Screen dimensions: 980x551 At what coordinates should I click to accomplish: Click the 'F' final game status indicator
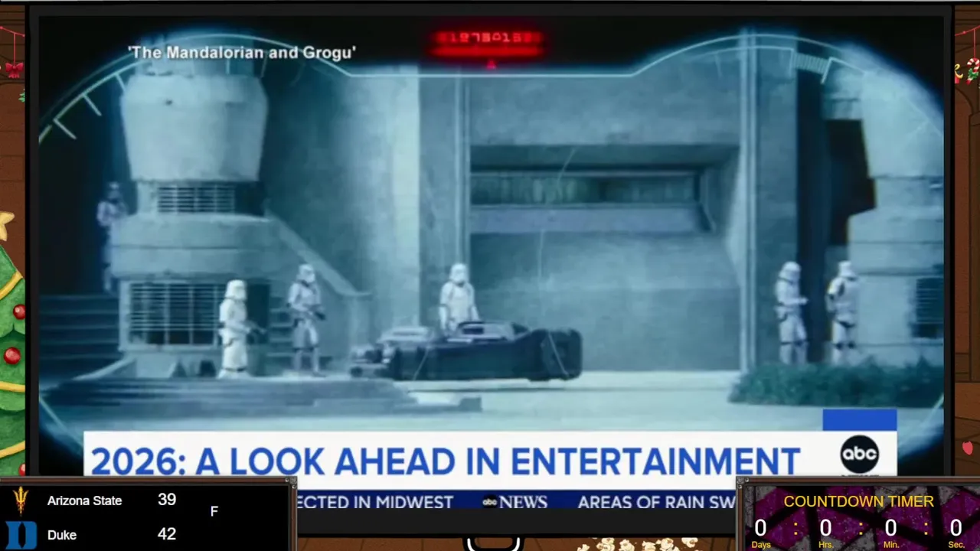click(214, 511)
